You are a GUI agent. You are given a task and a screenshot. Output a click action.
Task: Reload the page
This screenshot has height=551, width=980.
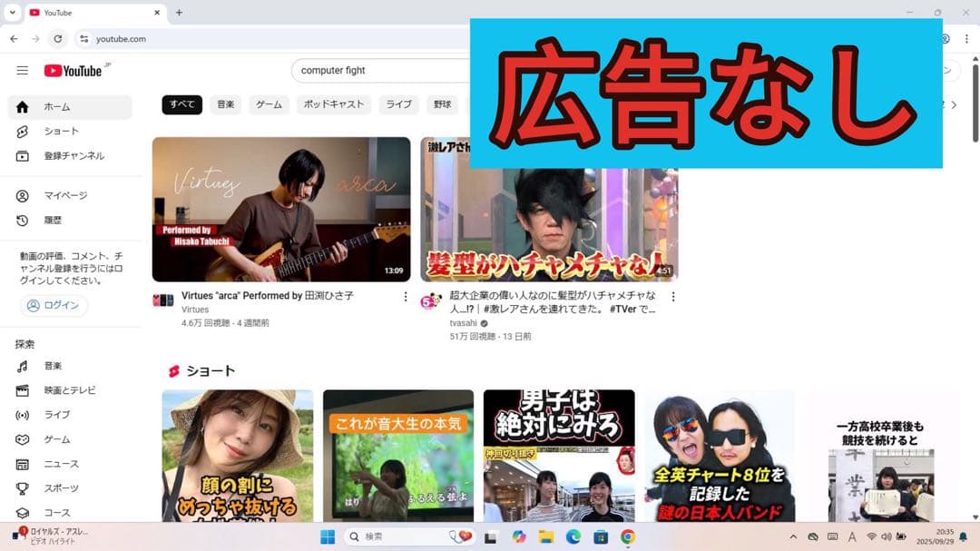pyautogui.click(x=57, y=39)
